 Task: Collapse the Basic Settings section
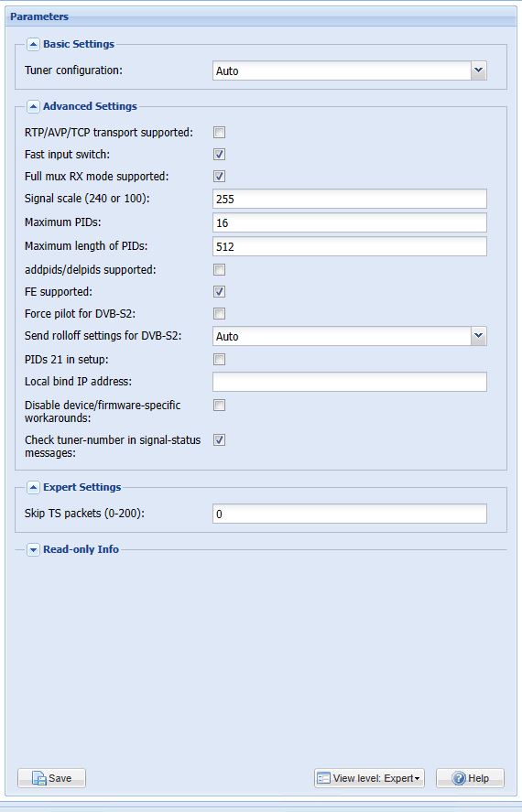pyautogui.click(x=33, y=45)
